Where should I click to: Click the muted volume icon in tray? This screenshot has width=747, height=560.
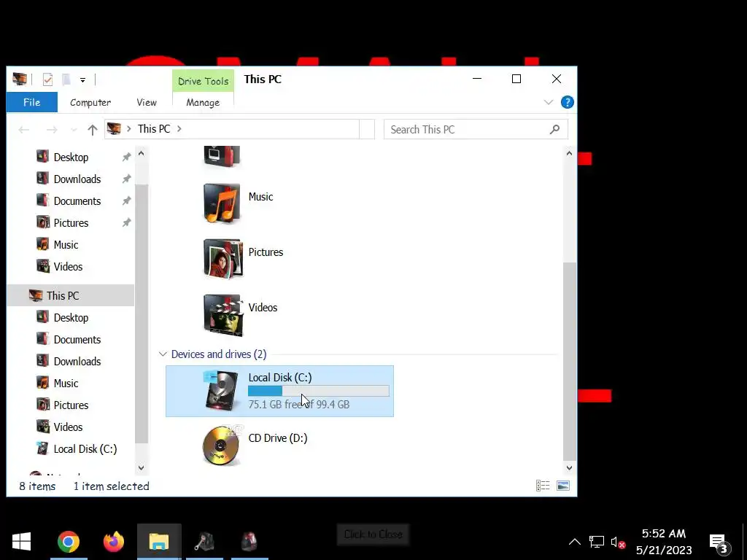pos(618,542)
